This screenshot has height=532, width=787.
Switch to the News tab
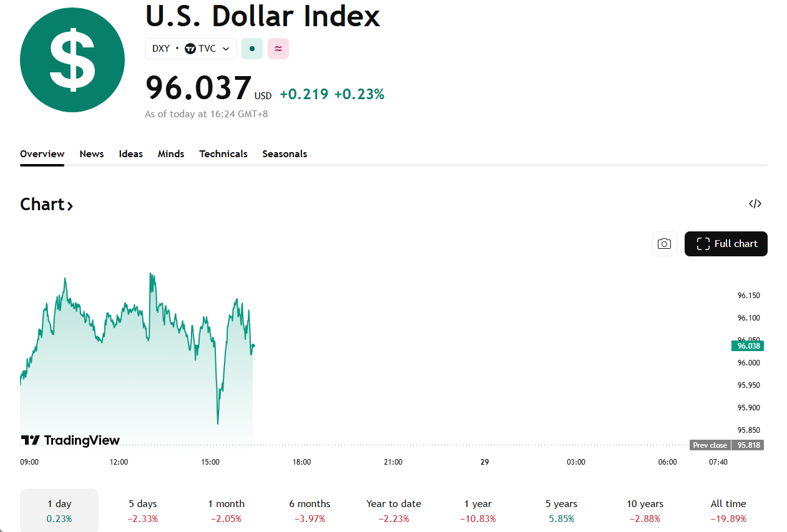click(92, 154)
